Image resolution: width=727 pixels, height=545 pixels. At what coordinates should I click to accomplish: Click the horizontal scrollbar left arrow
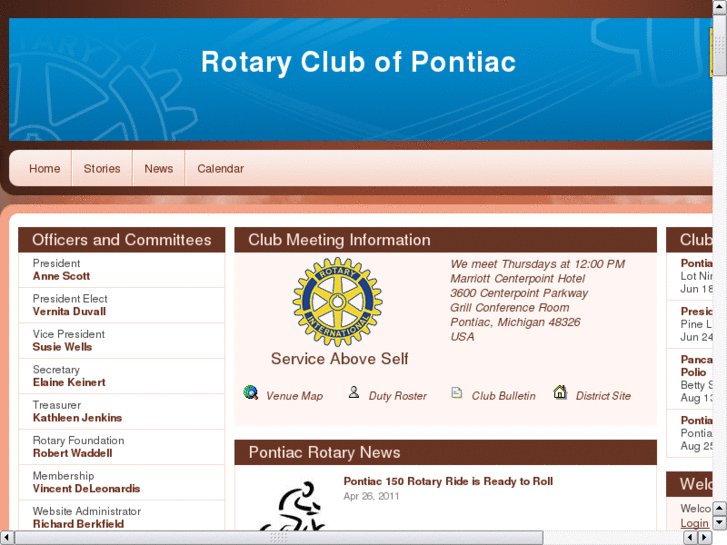point(6,538)
